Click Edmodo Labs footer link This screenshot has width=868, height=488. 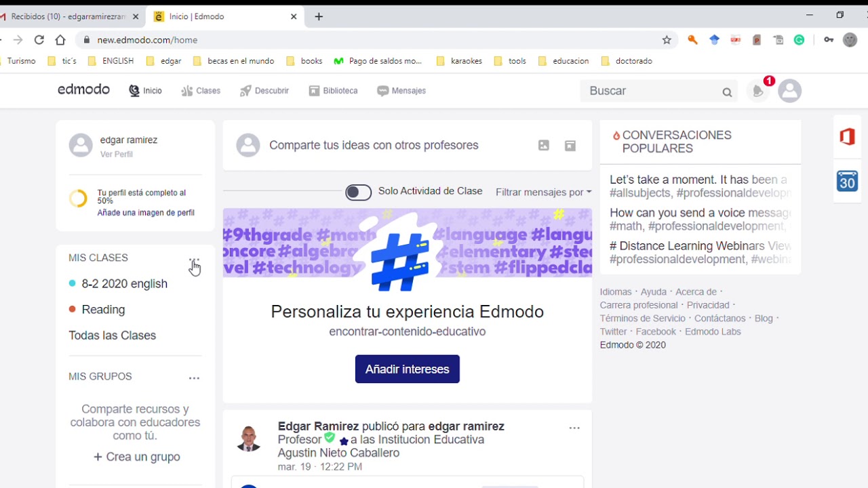point(713,332)
